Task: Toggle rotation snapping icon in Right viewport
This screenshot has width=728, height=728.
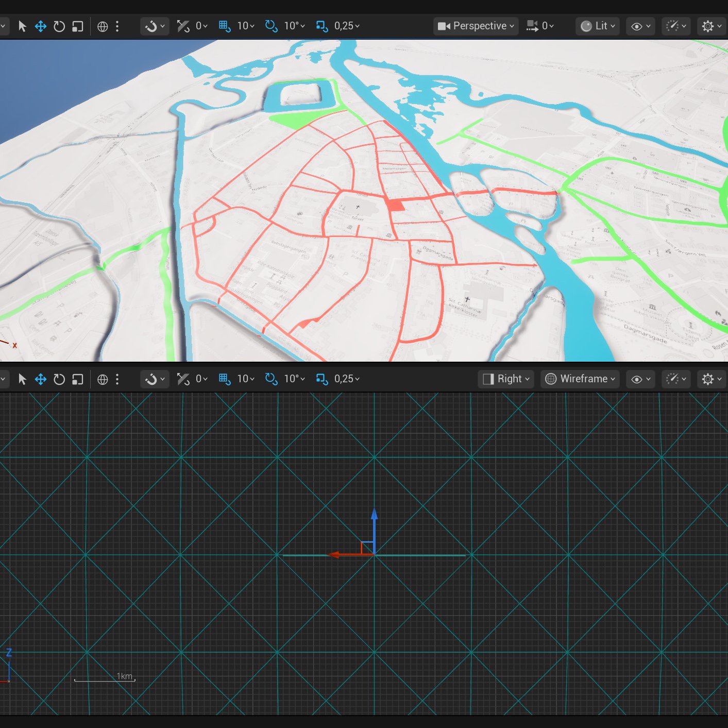Action: (272, 379)
